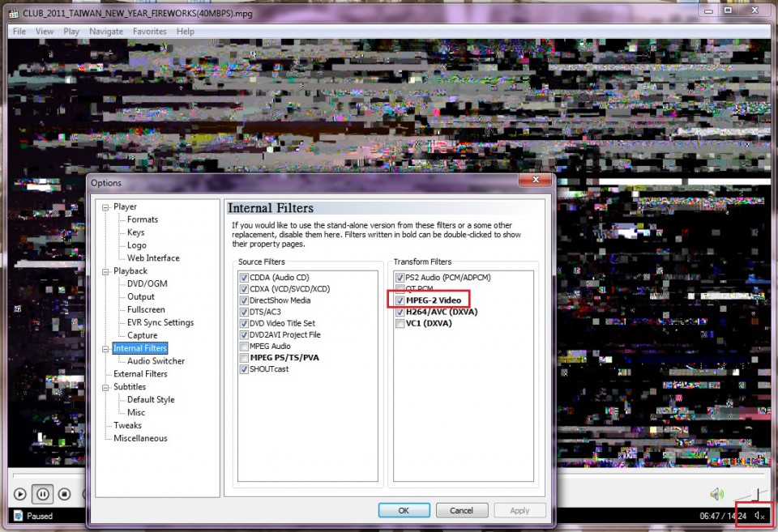Click the media player icon in title bar
The image size is (778, 532).
tap(13, 11)
